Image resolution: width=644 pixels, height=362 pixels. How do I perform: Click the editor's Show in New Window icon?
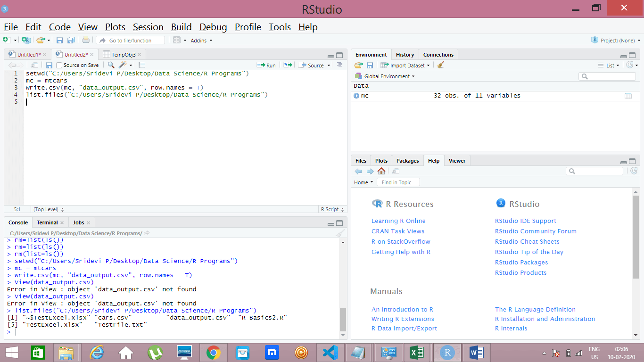(34, 65)
